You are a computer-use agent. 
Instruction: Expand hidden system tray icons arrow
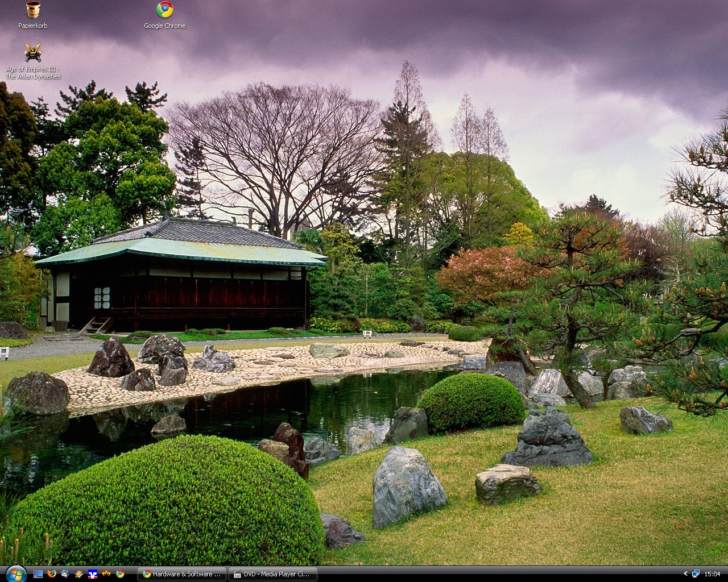pyautogui.click(x=685, y=574)
